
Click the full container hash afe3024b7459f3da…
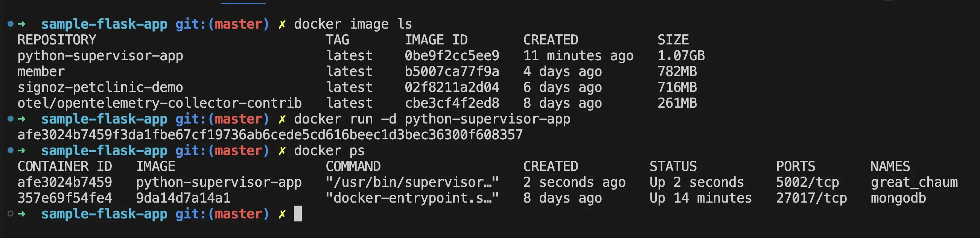pos(270,135)
